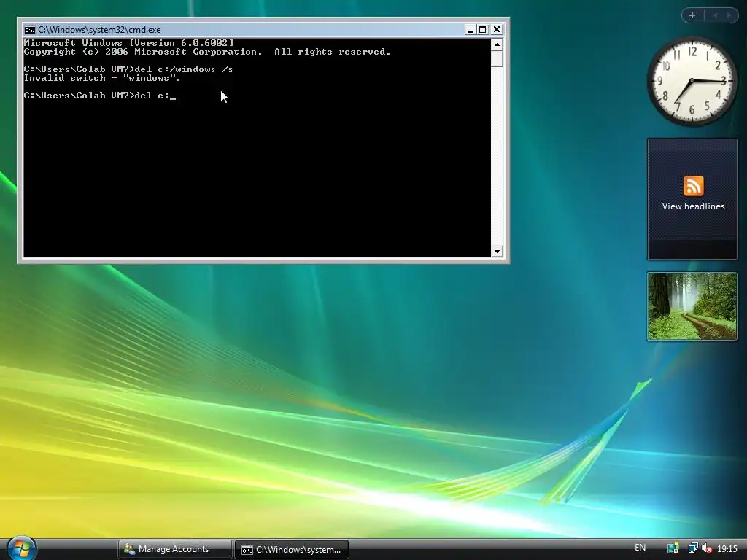Click the C:\Windows\system32\cmd.exe title text

tap(99, 29)
